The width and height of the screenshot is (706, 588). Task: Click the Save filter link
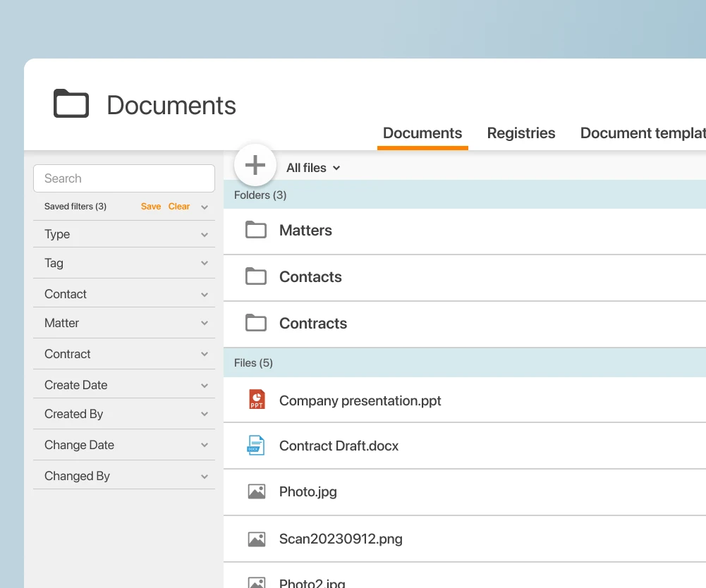click(151, 206)
